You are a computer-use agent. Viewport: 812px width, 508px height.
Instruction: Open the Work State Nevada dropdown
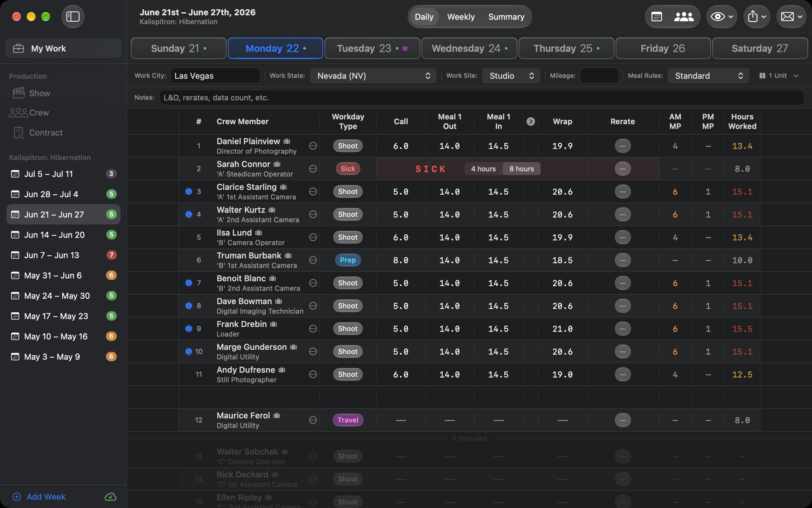pos(373,76)
